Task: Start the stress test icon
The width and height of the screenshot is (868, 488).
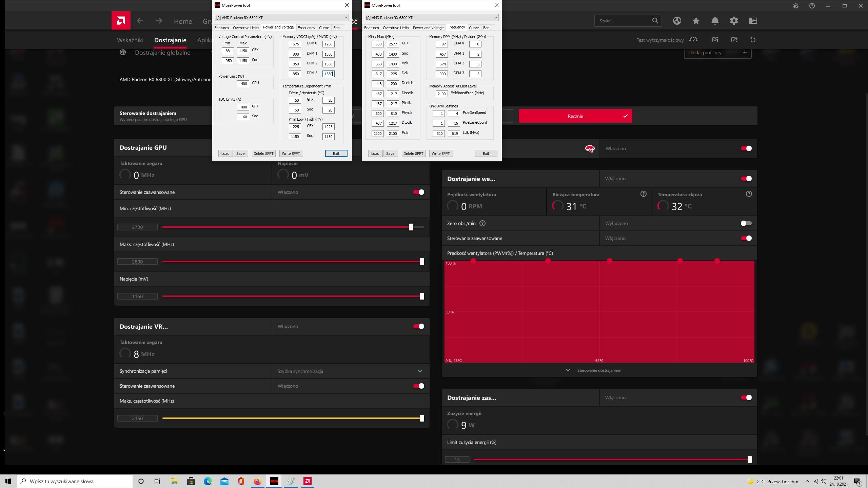Action: point(693,40)
